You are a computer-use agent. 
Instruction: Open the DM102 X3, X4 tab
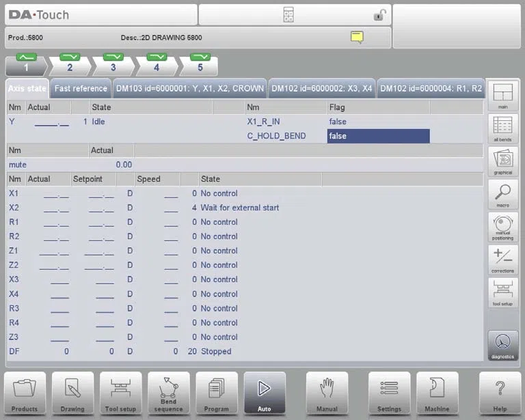point(322,89)
